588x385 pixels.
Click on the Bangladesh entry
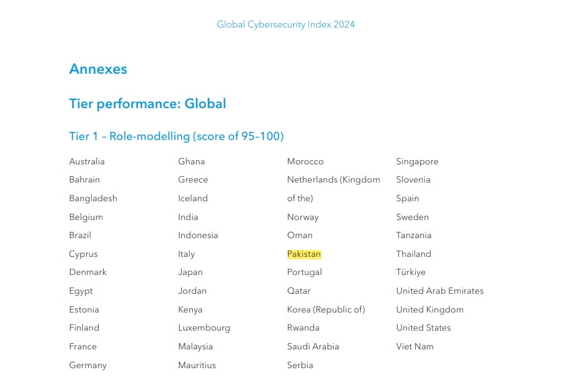point(93,199)
